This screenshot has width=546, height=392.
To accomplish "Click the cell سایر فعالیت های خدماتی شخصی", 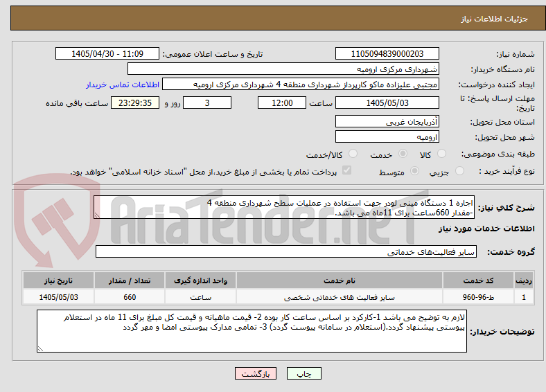I will [x=340, y=297].
